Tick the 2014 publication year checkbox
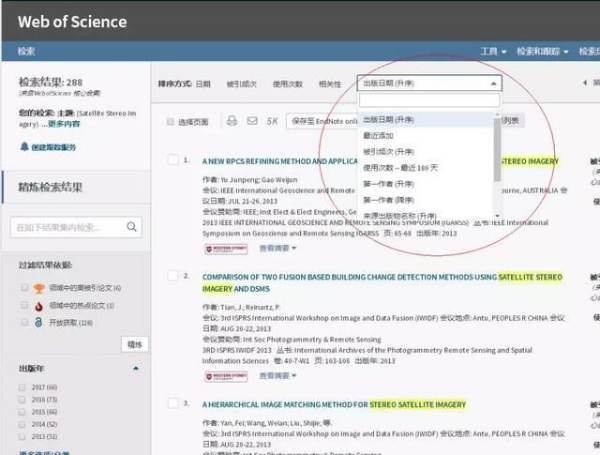 point(22,424)
